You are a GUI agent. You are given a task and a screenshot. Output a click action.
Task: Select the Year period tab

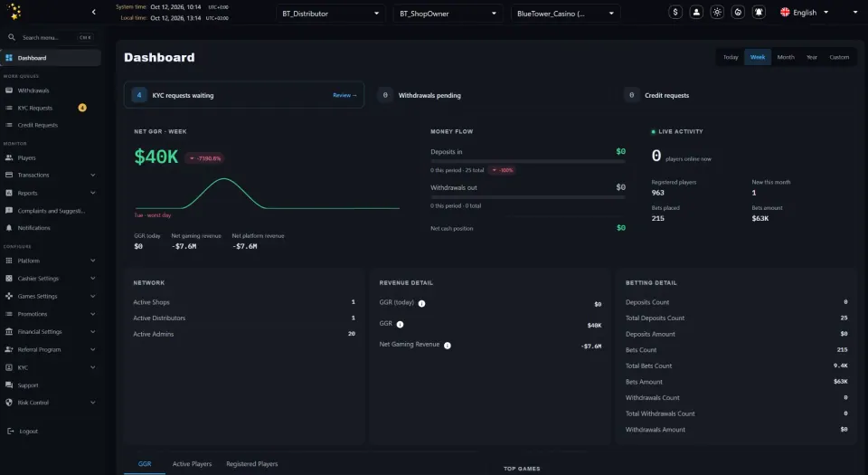click(x=812, y=57)
